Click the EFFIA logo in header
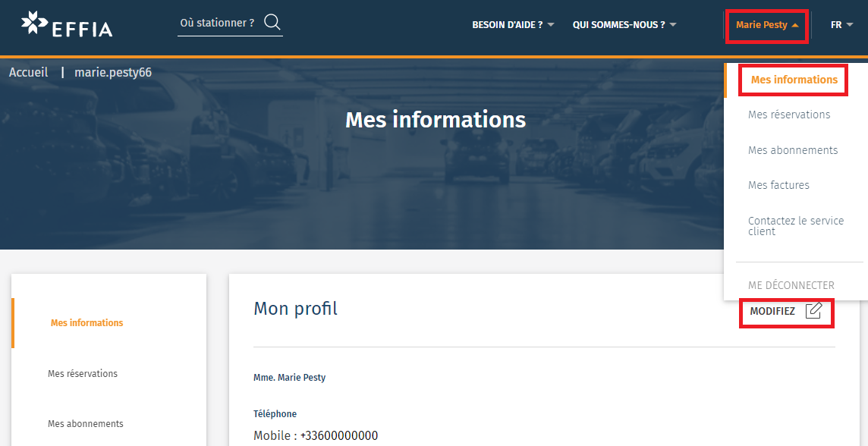The height and width of the screenshot is (446, 868). (67, 24)
